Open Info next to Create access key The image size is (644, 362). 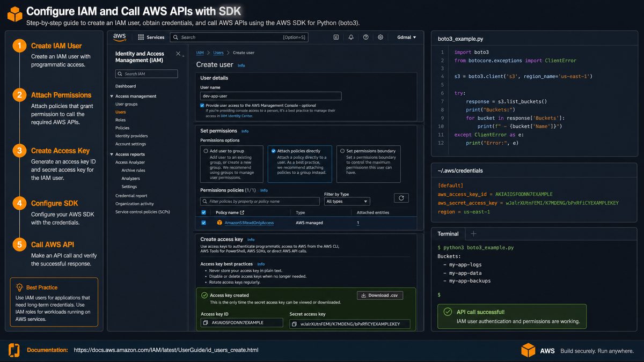[251, 240]
